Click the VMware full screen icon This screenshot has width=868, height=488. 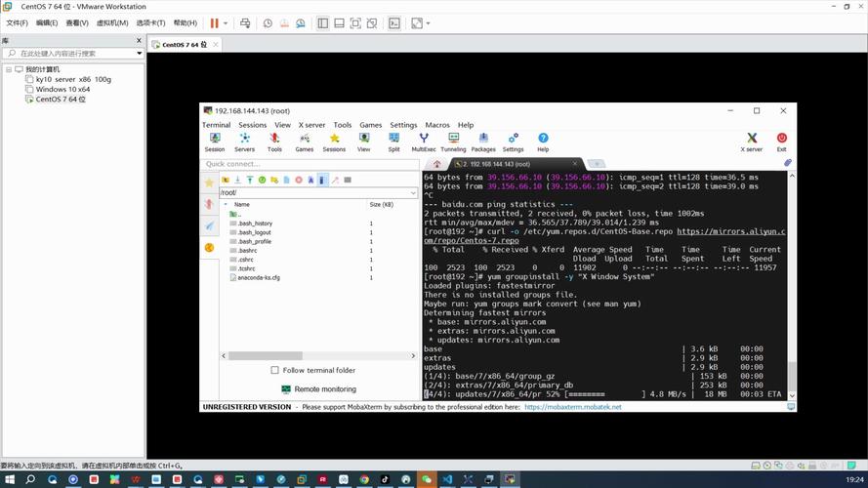point(355,23)
